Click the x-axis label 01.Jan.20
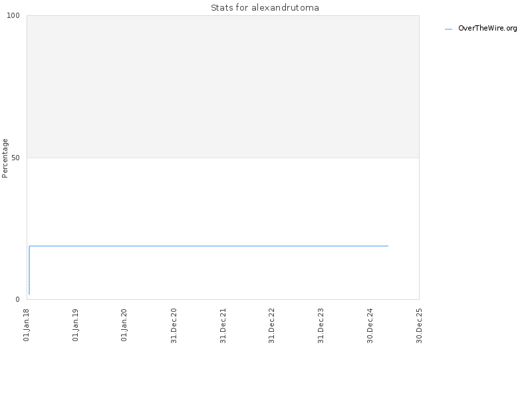The image size is (532, 399). click(124, 325)
